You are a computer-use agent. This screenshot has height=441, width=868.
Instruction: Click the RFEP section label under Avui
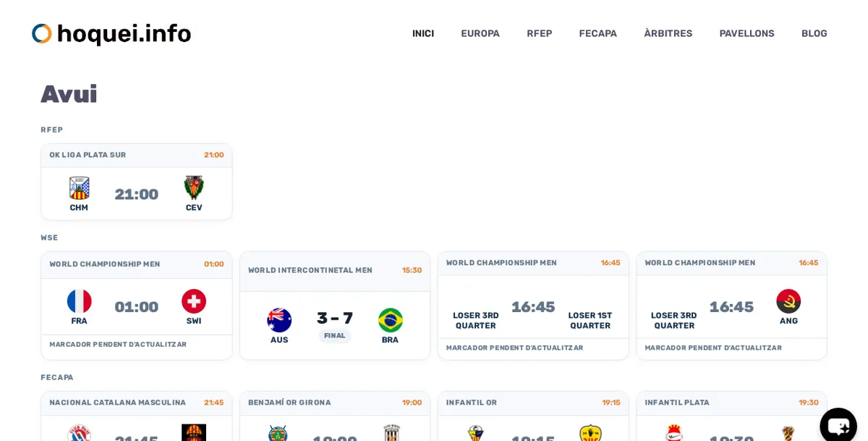pyautogui.click(x=52, y=130)
